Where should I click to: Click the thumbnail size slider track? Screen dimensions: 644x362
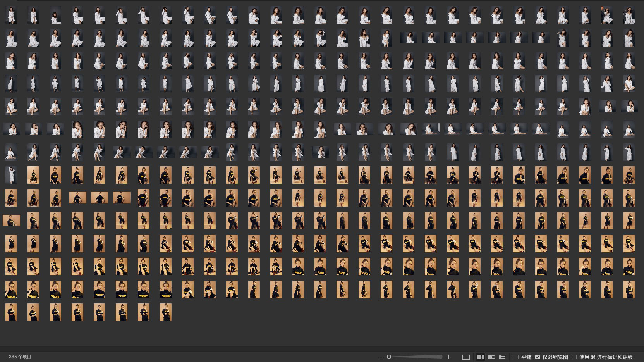click(416, 357)
